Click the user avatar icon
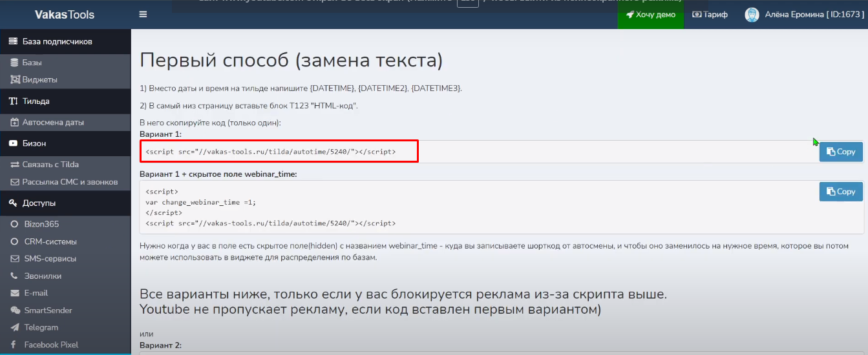 pos(752,14)
